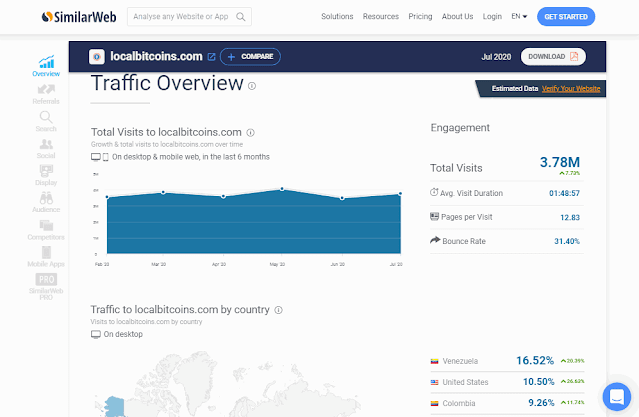Select the Jun 20 data point on chart
Viewport: 639px width, 417px height.
click(342, 198)
